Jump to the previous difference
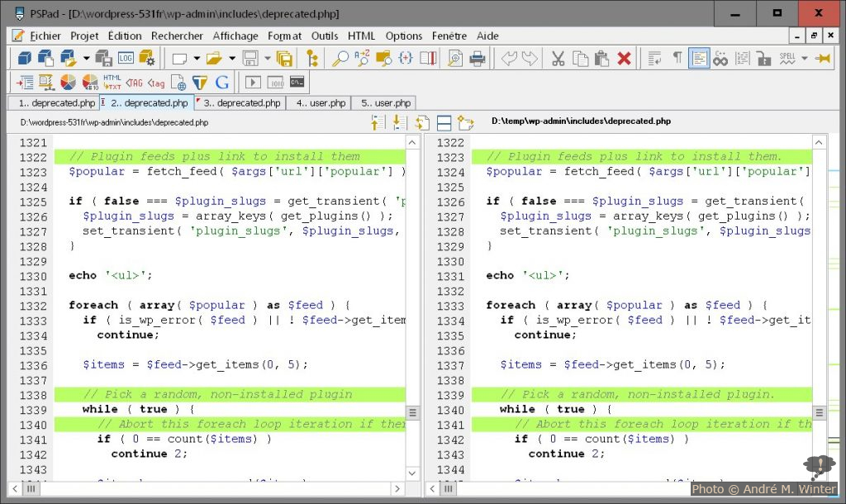Image resolution: width=846 pixels, height=504 pixels. tap(376, 121)
